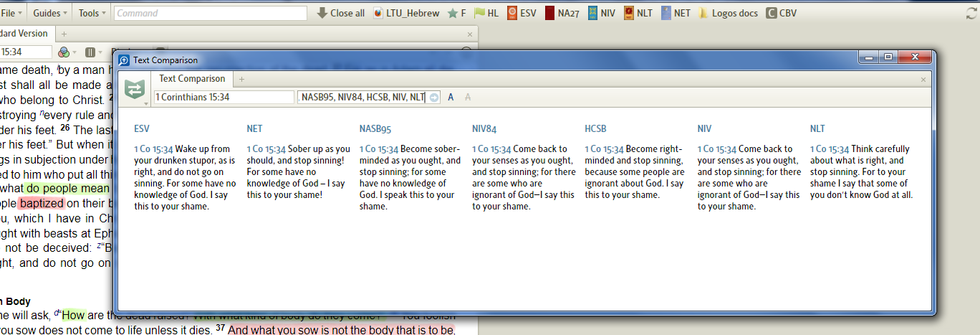Open the NA27 resource shortcut
Image resolution: width=980 pixels, height=335 pixels.
pos(562,13)
